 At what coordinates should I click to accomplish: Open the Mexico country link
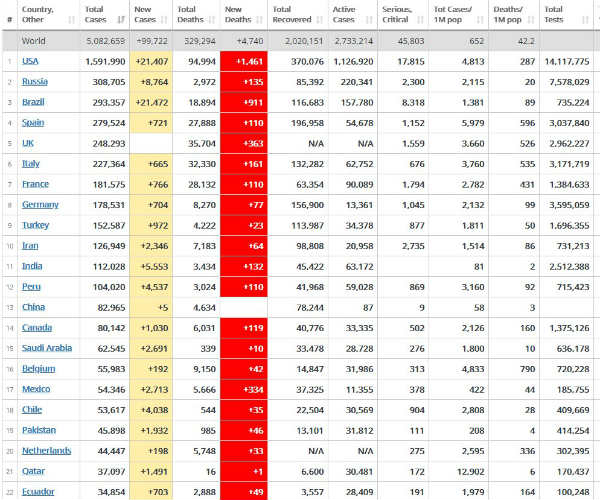(36, 389)
